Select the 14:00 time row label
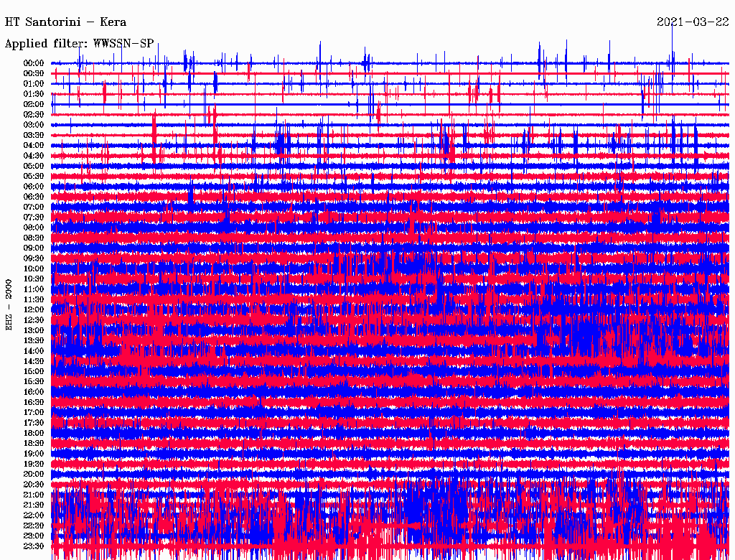 tap(34, 351)
